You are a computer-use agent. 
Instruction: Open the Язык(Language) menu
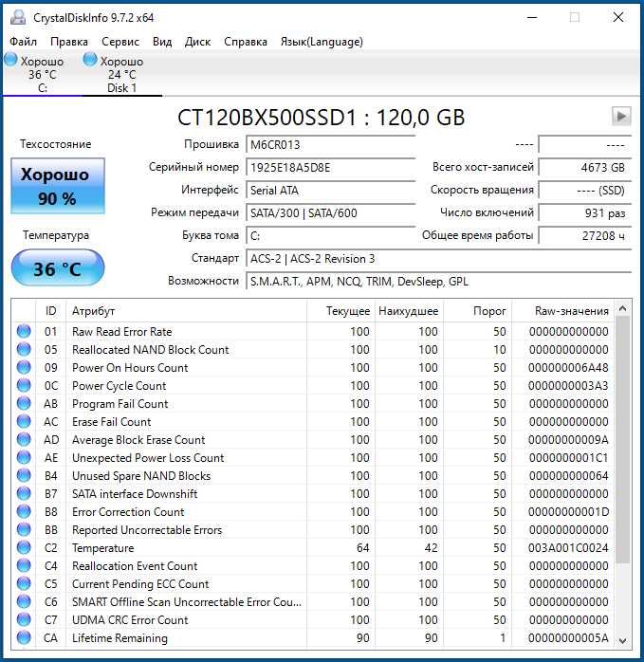pos(322,42)
